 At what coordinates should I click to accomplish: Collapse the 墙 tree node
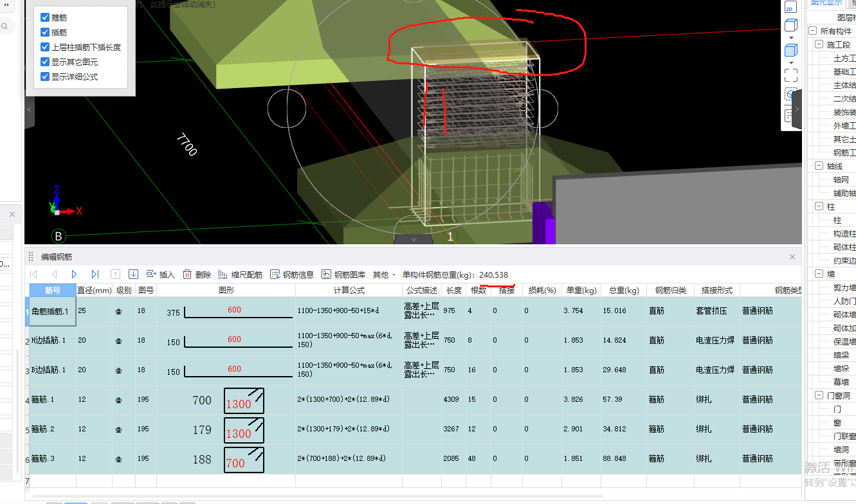[819, 274]
